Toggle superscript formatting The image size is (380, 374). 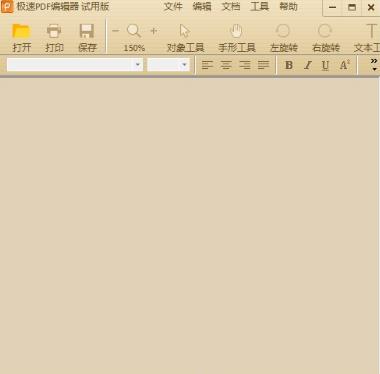pos(345,65)
